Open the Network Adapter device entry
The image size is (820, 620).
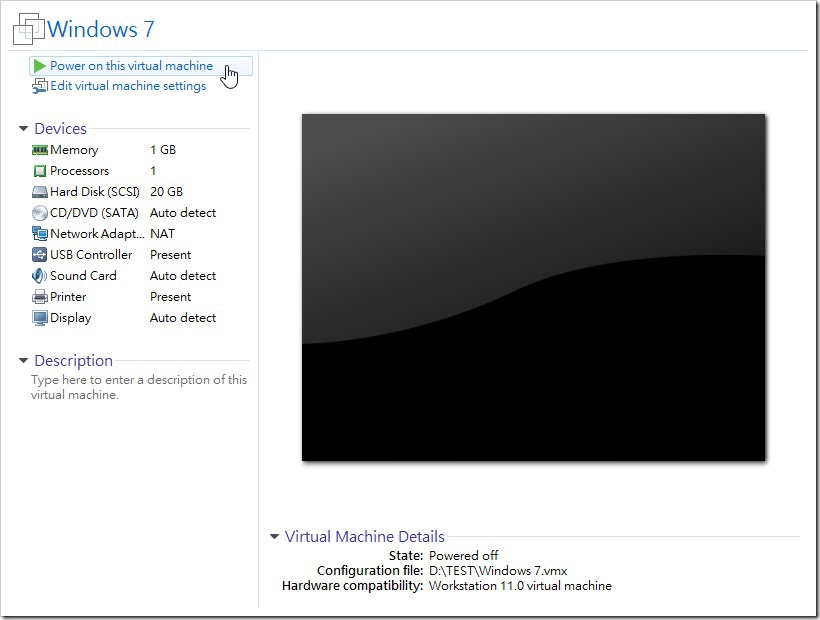(97, 234)
